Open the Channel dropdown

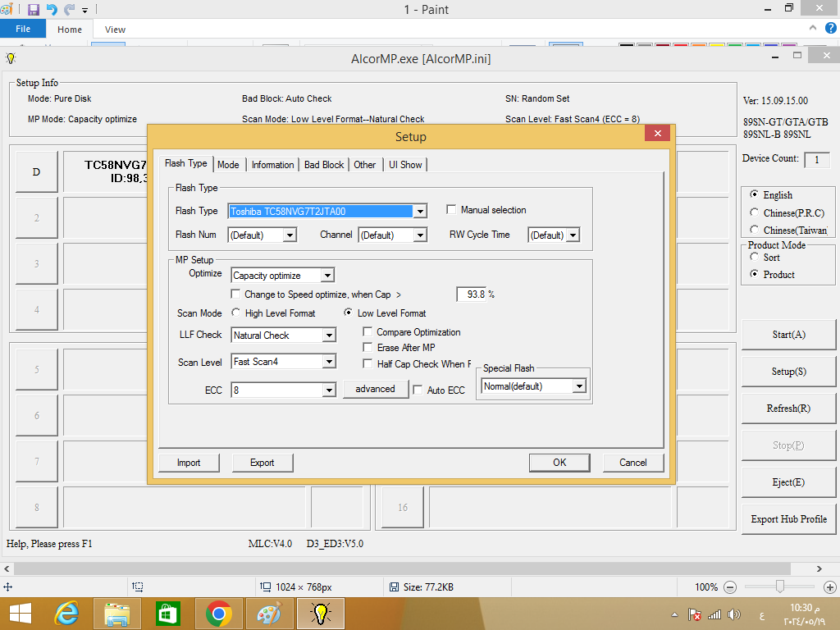420,235
